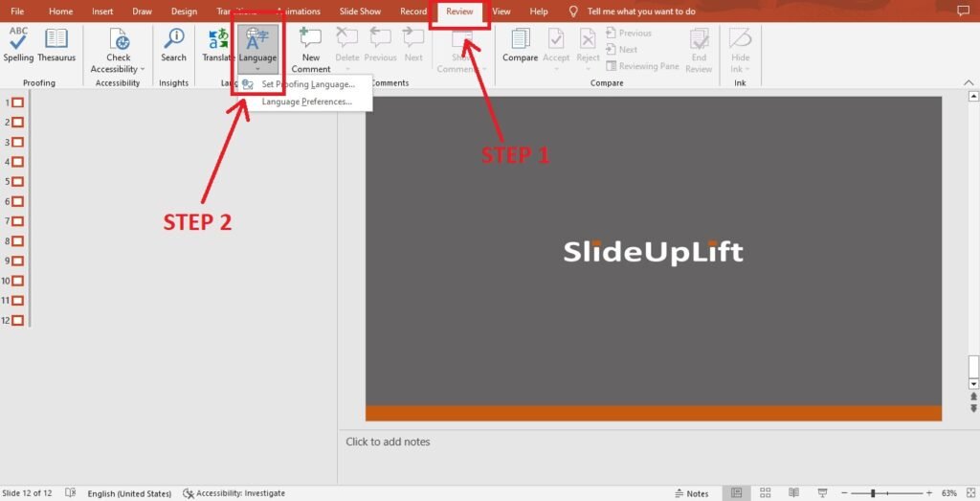This screenshot has height=501, width=980.
Task: Click the Check Accessibility icon
Action: point(119,38)
